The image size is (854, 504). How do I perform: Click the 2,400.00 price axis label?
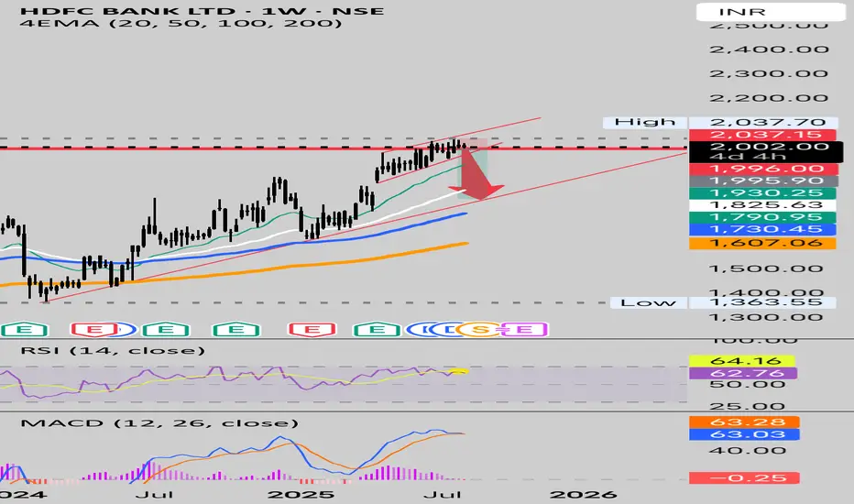(769, 49)
